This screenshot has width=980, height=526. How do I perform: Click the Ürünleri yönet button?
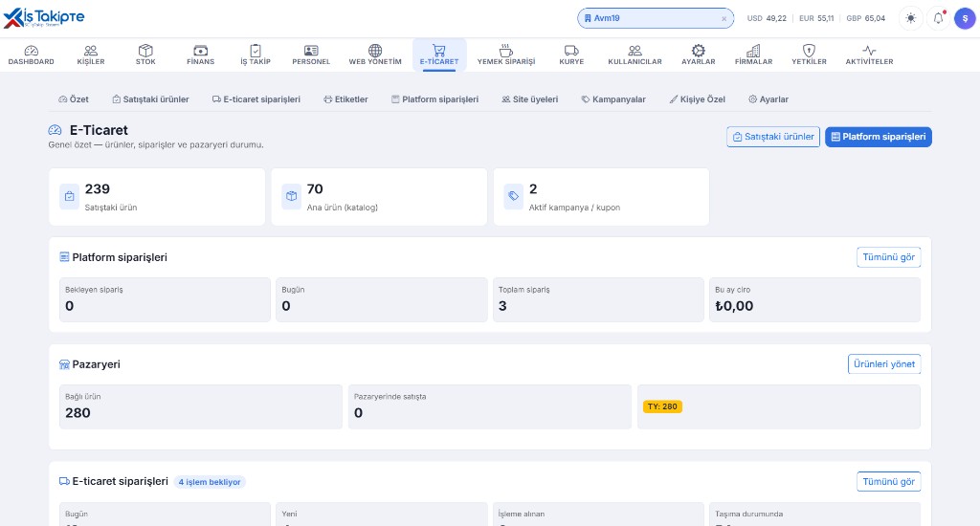tap(883, 364)
